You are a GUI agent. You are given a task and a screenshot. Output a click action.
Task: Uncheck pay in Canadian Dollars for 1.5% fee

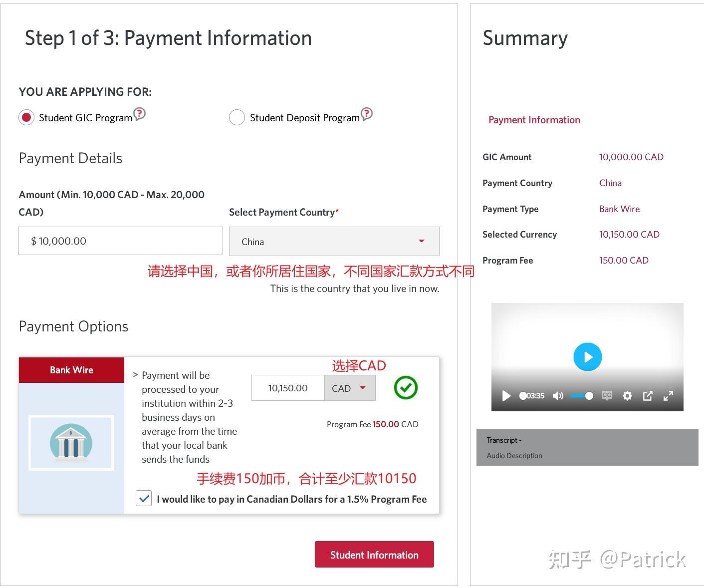click(x=144, y=498)
